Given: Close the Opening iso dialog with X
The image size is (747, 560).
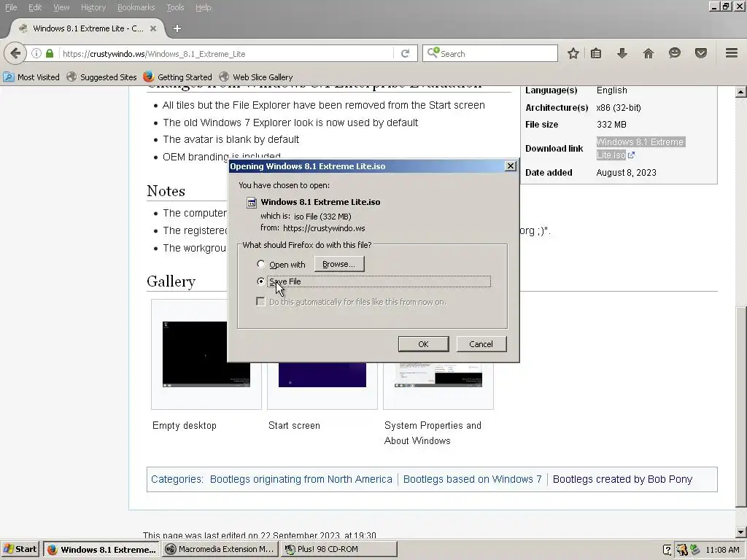Looking at the screenshot, I should (510, 166).
